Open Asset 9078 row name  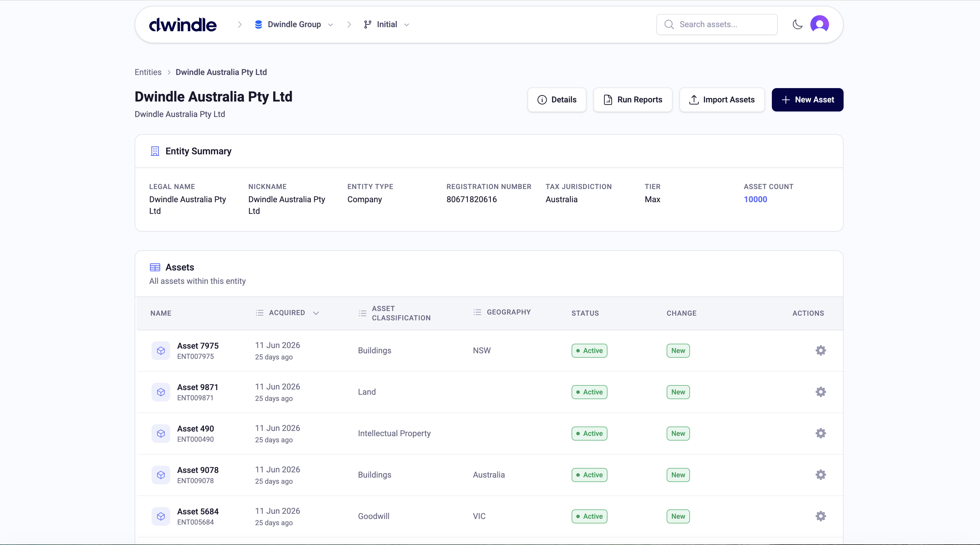pos(198,470)
